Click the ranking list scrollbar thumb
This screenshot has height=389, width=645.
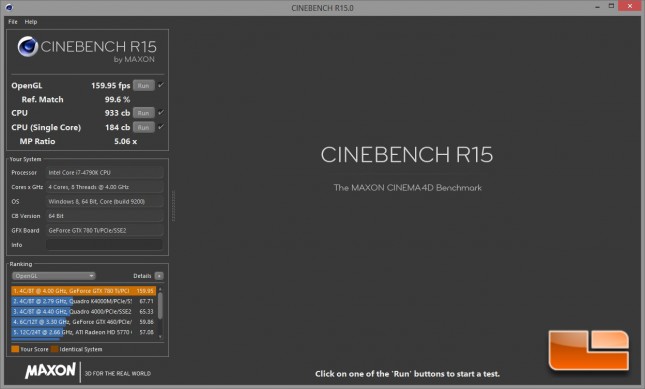pyautogui.click(x=160, y=306)
